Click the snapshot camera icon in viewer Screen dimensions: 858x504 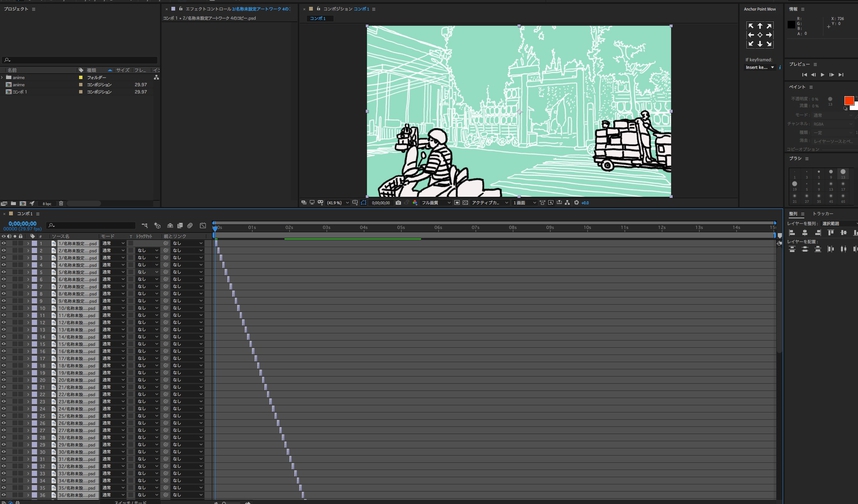click(x=399, y=203)
